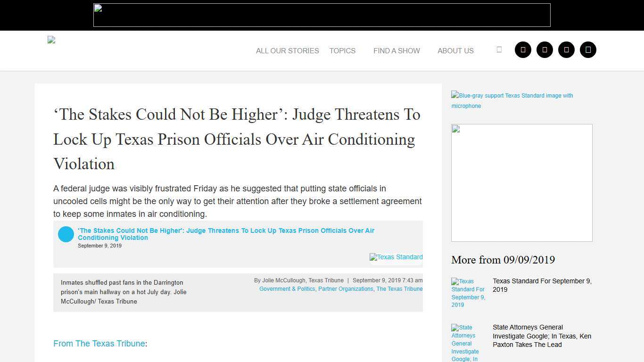Screen dimensions: 644x362
Task: Open Texas Standard For September 9, 2019 story
Action: 542,285
